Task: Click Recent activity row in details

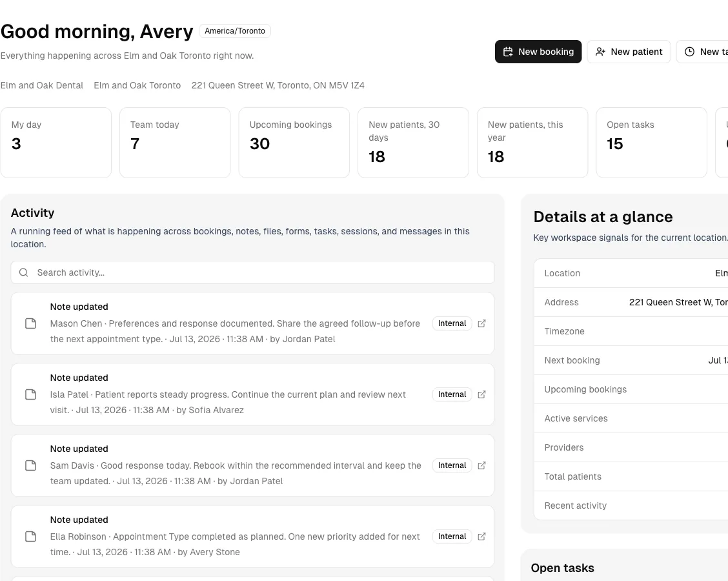Action: coord(631,505)
